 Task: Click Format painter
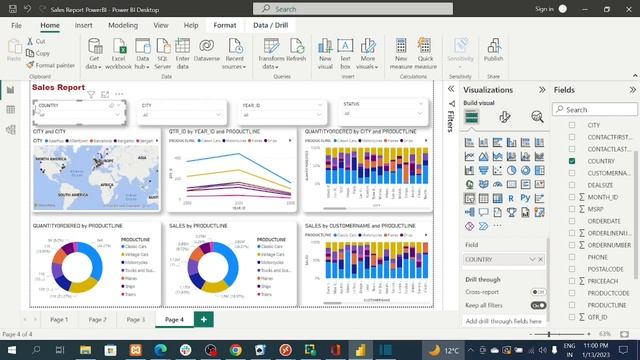pos(51,65)
